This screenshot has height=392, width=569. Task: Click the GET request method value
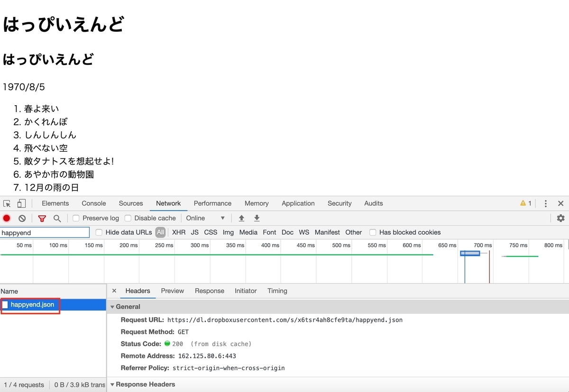coord(183,332)
